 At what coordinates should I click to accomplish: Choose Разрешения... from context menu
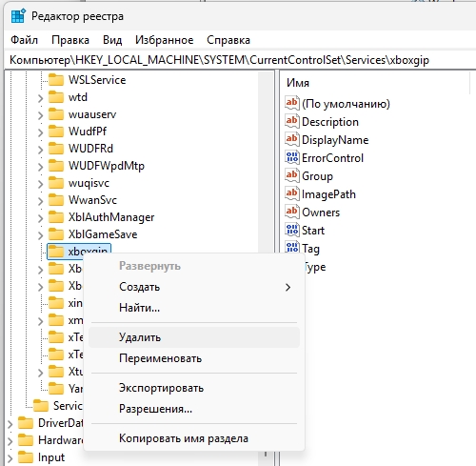tap(194, 409)
